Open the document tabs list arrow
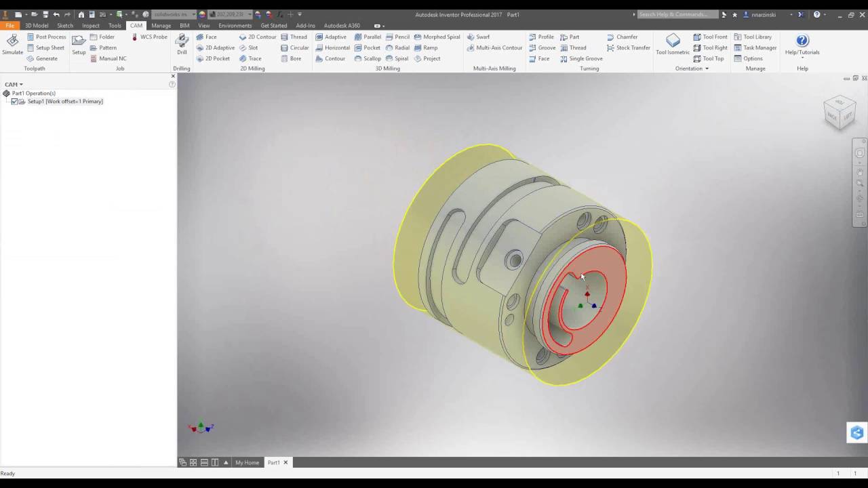The image size is (868, 488). (226, 462)
